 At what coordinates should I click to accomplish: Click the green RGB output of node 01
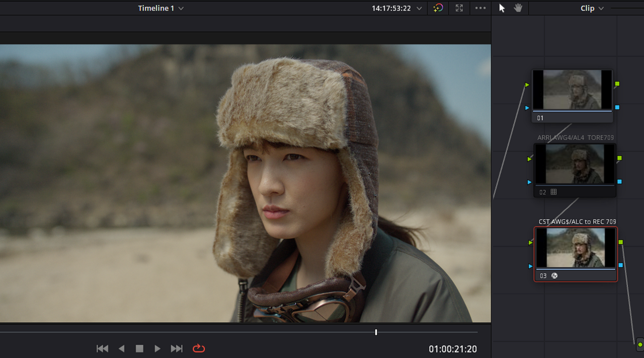tap(617, 84)
